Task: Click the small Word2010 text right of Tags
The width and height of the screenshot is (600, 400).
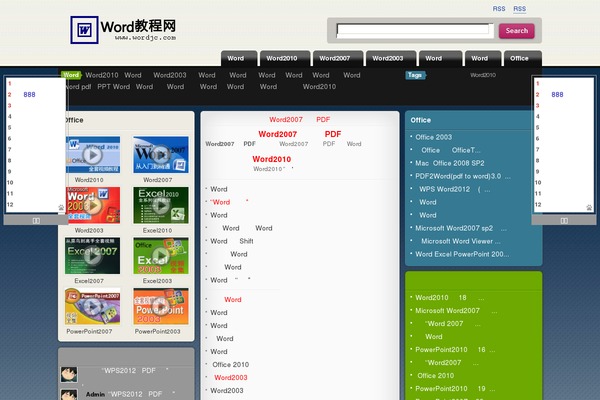Action: pyautogui.click(x=483, y=75)
